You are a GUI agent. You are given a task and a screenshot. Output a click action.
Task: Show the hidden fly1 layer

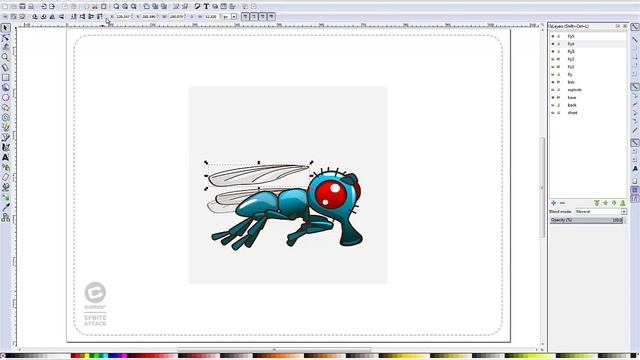click(x=553, y=67)
